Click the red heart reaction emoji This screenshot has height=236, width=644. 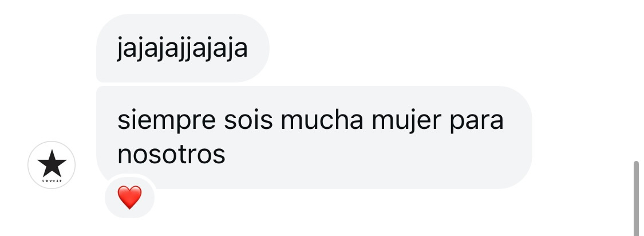point(129,197)
